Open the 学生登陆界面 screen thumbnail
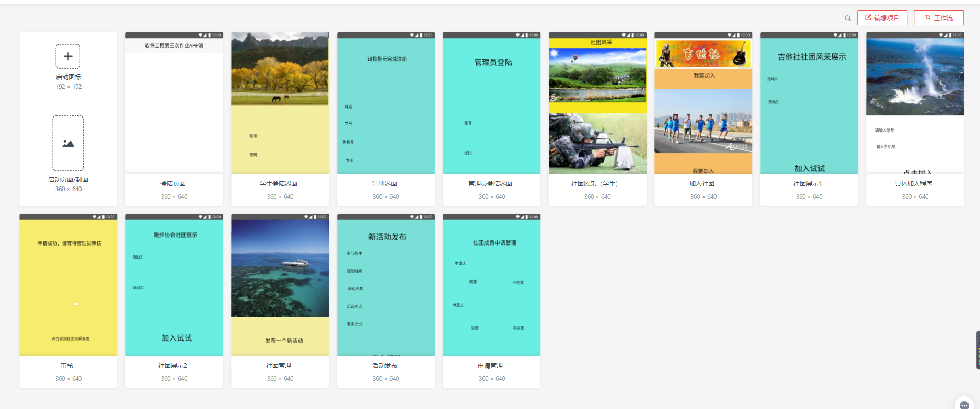 coord(280,103)
